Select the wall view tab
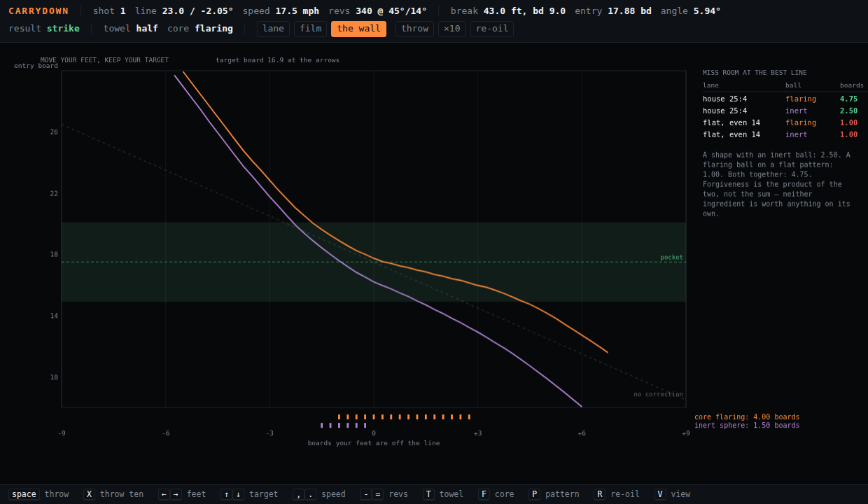The width and height of the screenshot is (868, 504). 358,29
